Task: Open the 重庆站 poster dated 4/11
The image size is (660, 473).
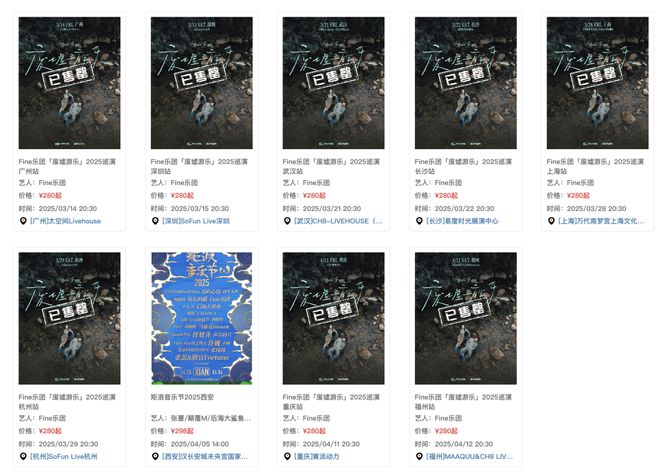Action: click(x=333, y=318)
